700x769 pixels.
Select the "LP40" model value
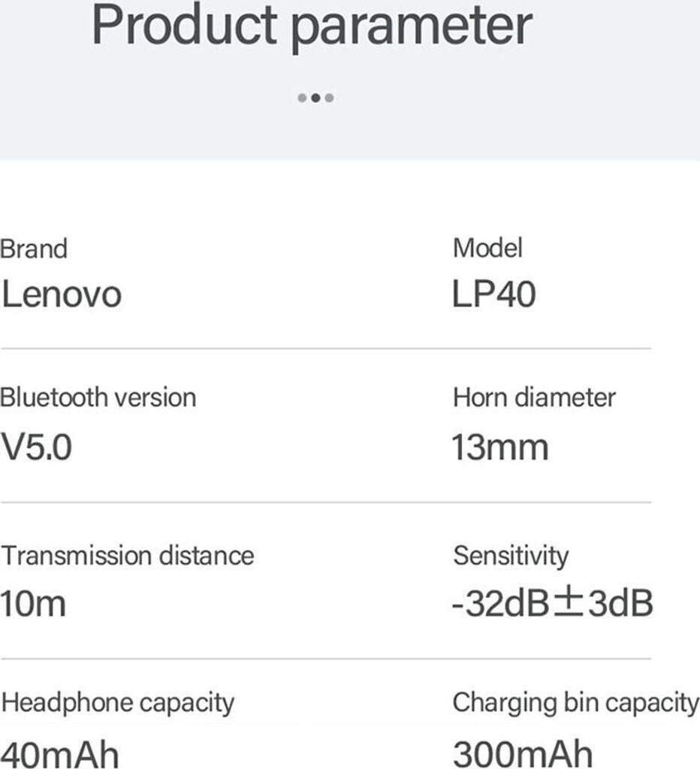tap(493, 294)
